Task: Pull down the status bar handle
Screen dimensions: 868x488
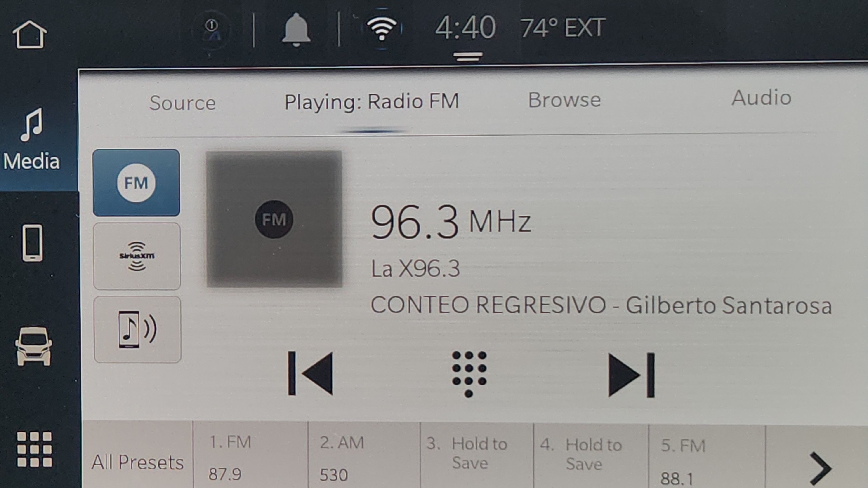Action: (x=468, y=56)
